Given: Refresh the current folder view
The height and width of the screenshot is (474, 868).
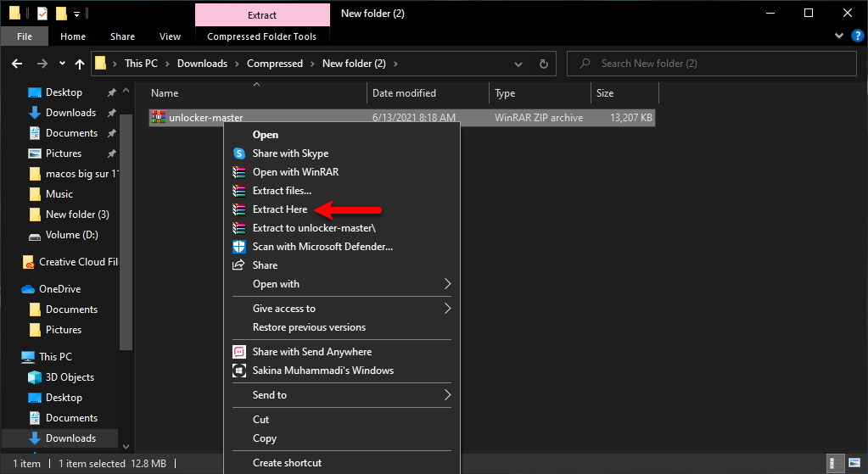Looking at the screenshot, I should [x=544, y=64].
